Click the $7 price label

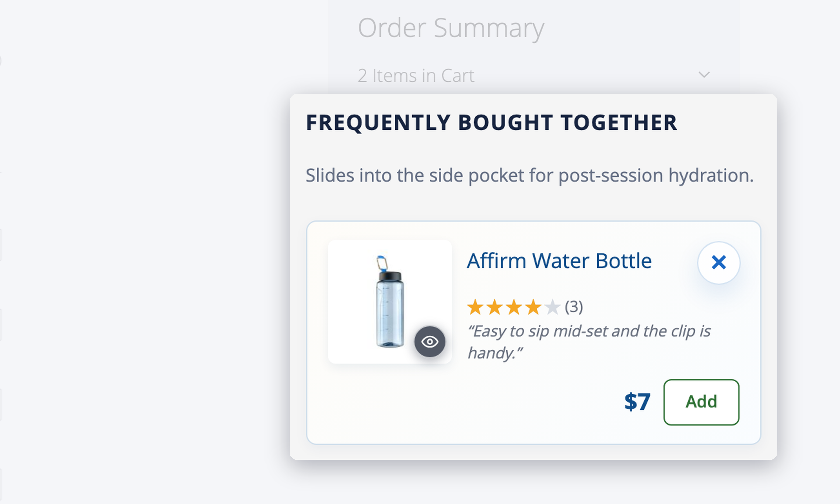(637, 402)
